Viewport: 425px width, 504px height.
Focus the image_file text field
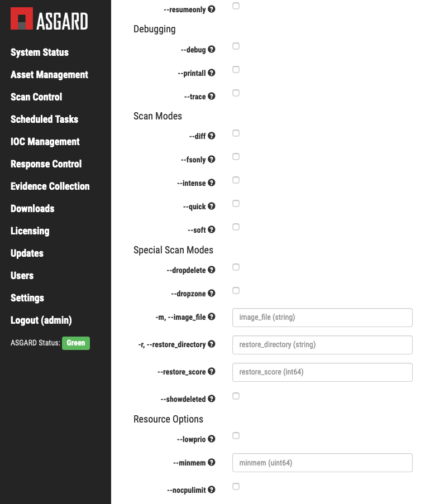click(322, 318)
